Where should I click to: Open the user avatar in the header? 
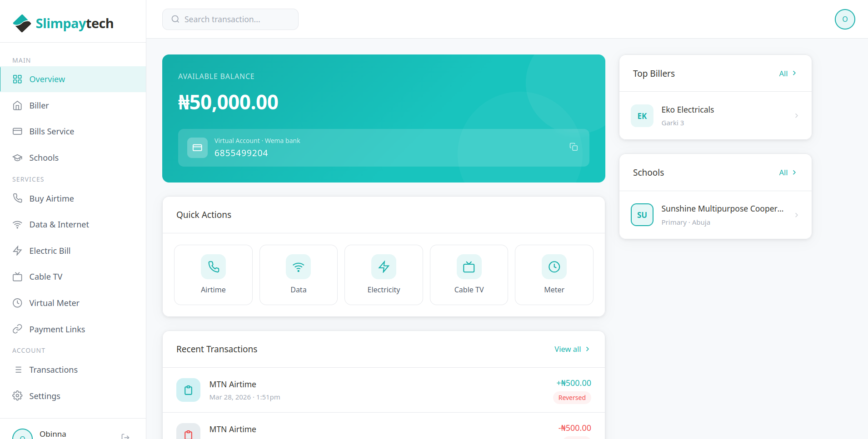coord(844,20)
